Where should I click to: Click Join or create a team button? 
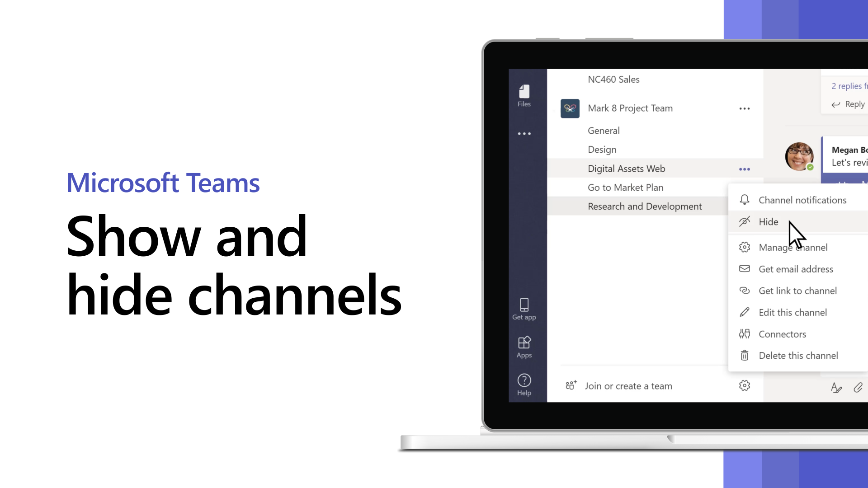[628, 385]
